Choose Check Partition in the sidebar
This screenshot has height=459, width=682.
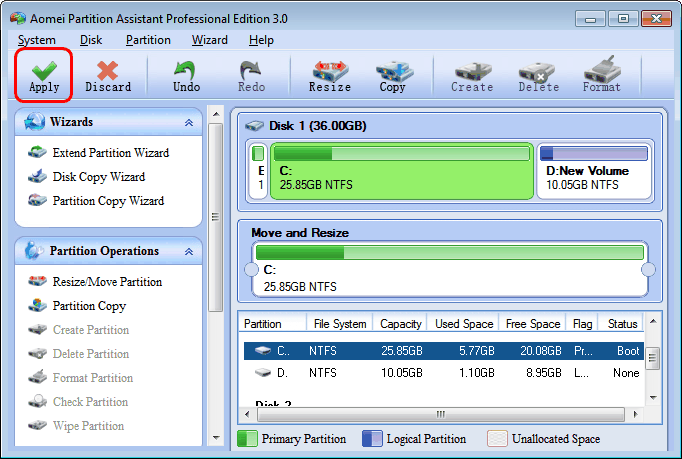(x=78, y=402)
